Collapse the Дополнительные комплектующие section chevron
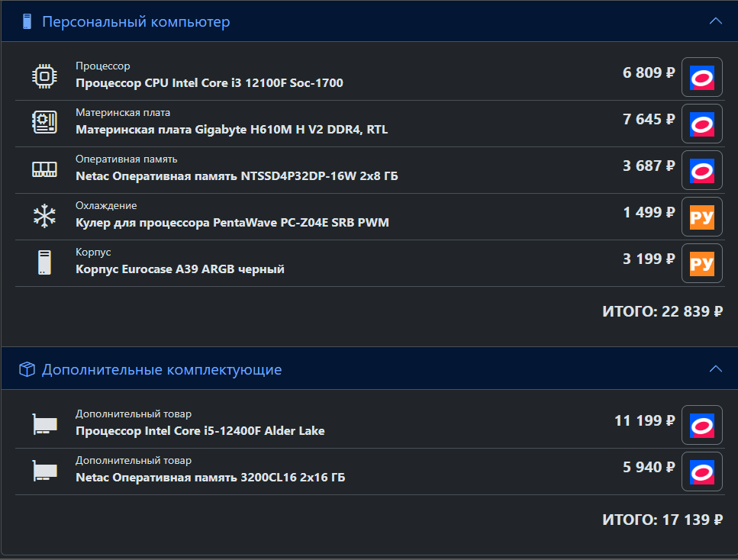 coord(715,369)
